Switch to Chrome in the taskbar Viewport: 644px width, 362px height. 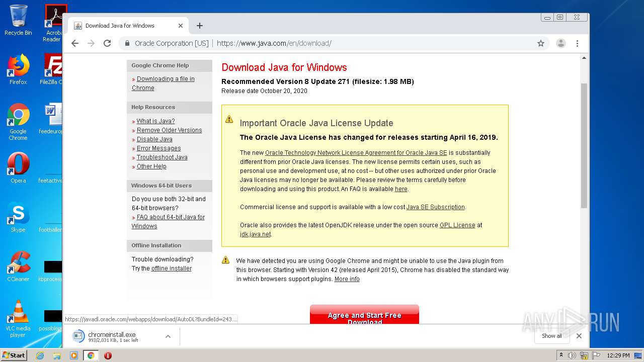[91, 355]
